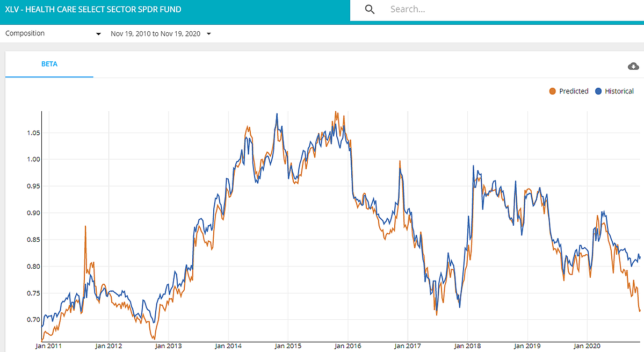Click the blue Historical legend dot
This screenshot has width=644, height=352.
pyautogui.click(x=598, y=91)
